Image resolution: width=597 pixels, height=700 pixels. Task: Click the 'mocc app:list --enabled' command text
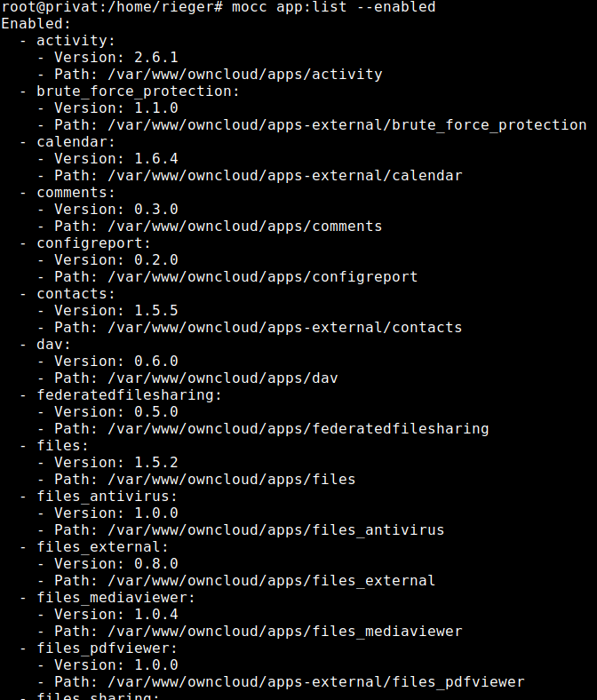tap(333, 7)
